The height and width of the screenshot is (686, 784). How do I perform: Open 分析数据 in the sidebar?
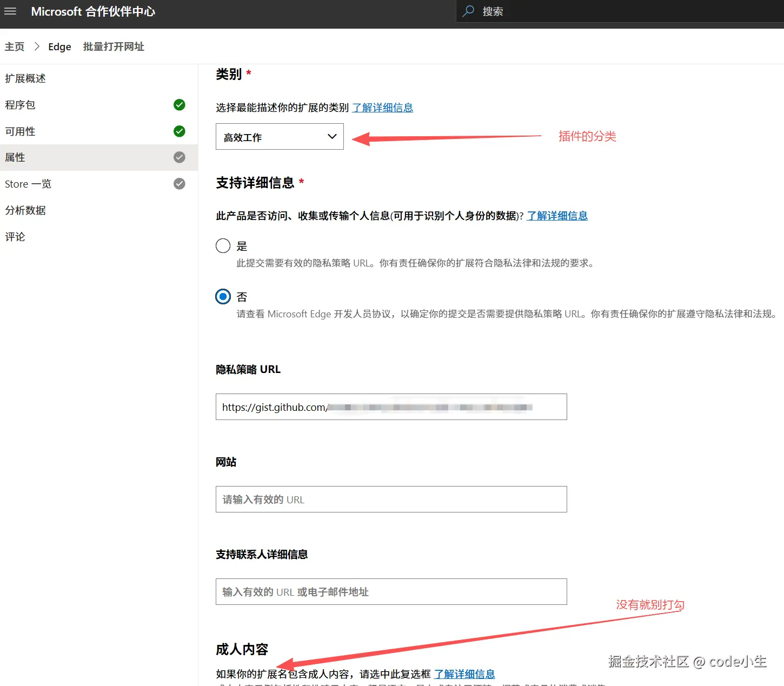pyautogui.click(x=99, y=210)
